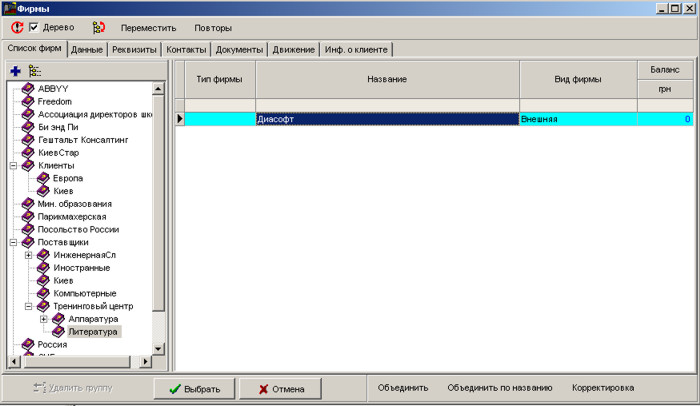Select the Диасофт row in the grid
The width and height of the screenshot is (700, 406).
(386, 119)
